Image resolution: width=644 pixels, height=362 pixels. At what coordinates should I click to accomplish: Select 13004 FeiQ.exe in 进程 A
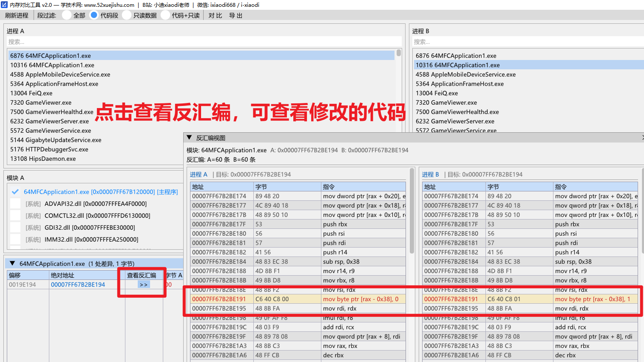coord(201,93)
